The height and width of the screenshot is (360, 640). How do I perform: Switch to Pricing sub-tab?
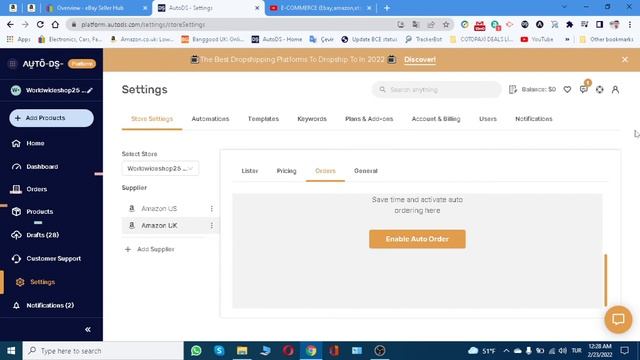click(x=286, y=171)
